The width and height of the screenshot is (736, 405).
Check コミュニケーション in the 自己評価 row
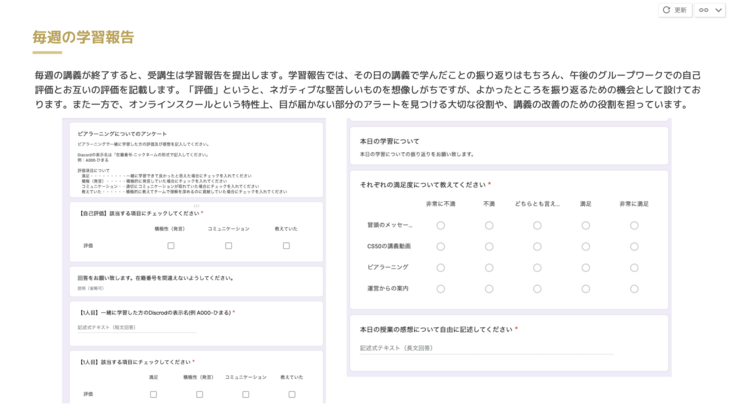[228, 245]
